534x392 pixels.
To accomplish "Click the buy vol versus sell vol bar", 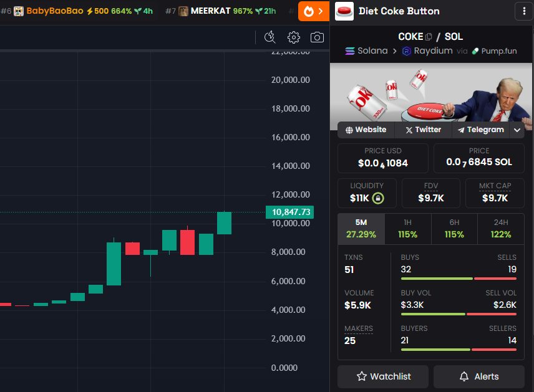I will (459, 314).
